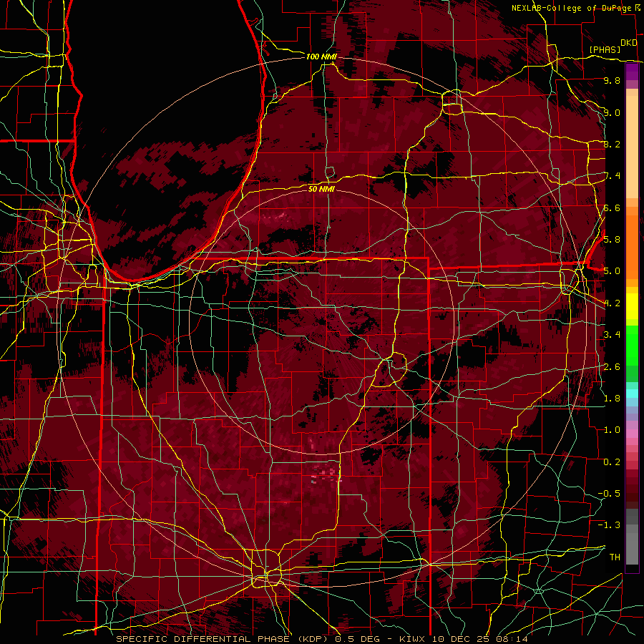Click the 7.4 legend value

point(612,176)
